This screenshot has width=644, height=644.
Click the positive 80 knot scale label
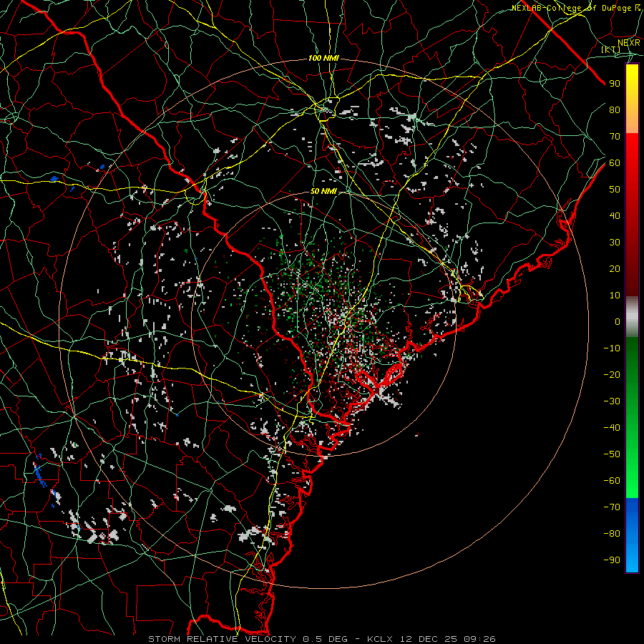pos(615,110)
